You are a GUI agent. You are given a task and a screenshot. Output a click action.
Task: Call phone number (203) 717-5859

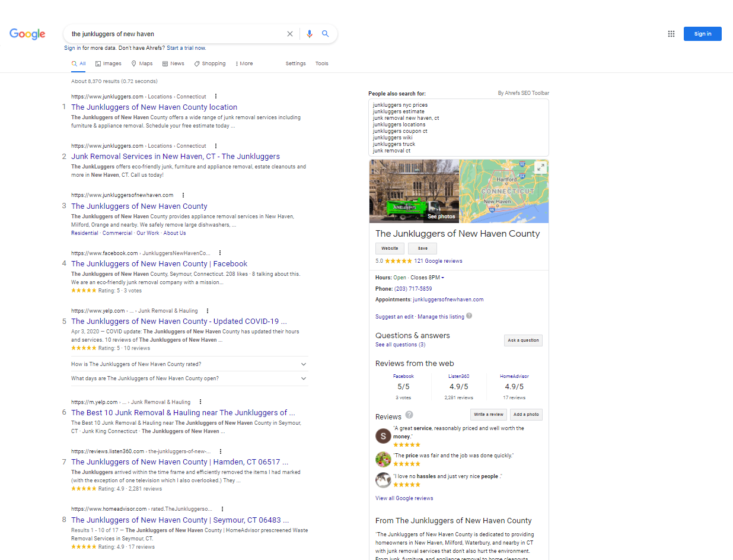click(x=413, y=289)
